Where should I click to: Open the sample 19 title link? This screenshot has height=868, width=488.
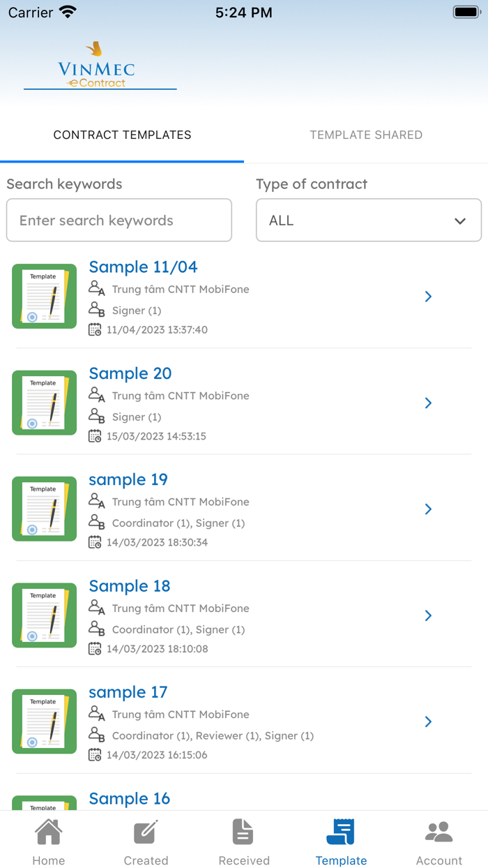click(x=128, y=480)
